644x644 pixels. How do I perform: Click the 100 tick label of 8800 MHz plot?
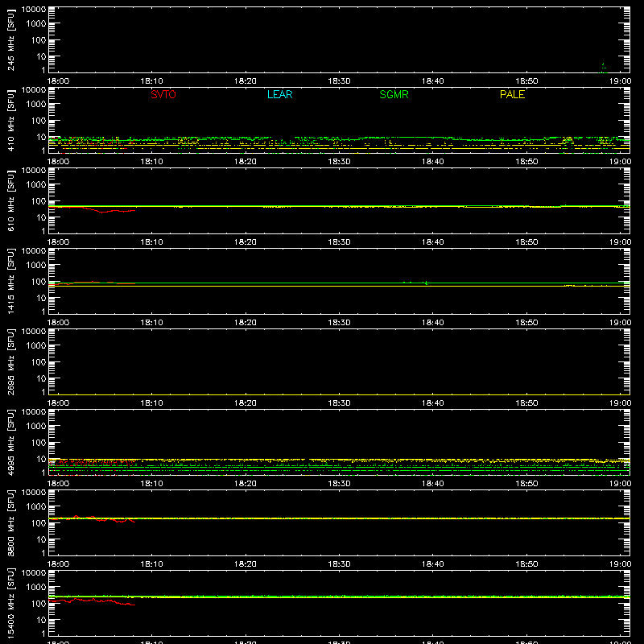point(39,523)
